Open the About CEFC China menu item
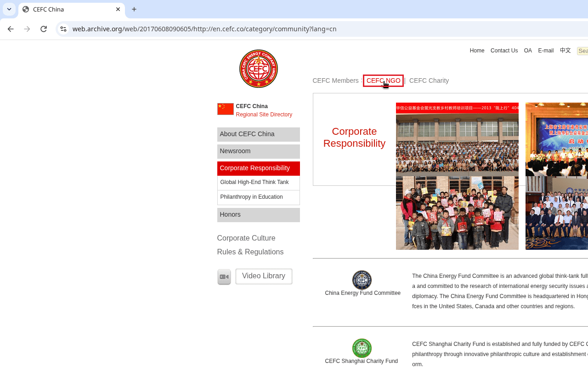The height and width of the screenshot is (368, 588). [x=259, y=134]
